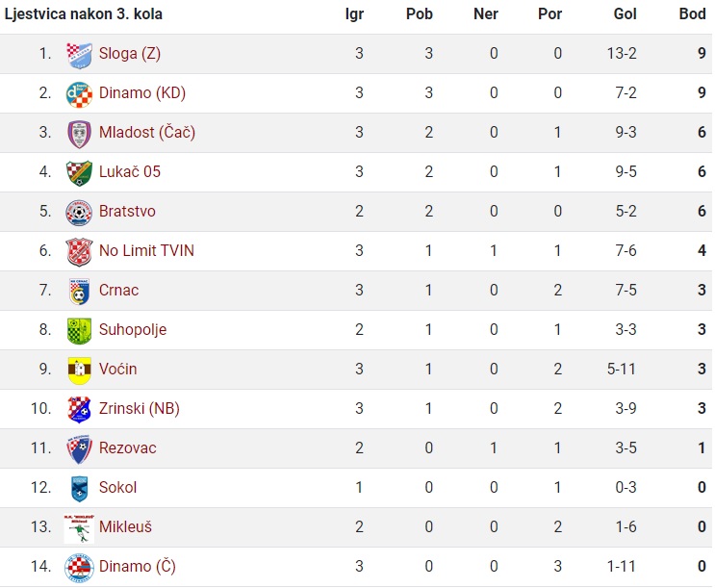This screenshot has height=588, width=715.
Task: Open the Suhopolje team link
Action: (133, 330)
